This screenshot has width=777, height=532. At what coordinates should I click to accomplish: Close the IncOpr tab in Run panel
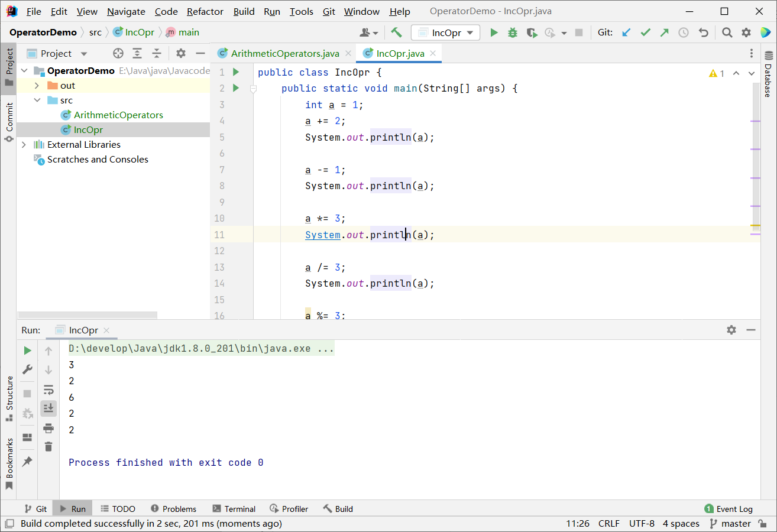coord(106,330)
